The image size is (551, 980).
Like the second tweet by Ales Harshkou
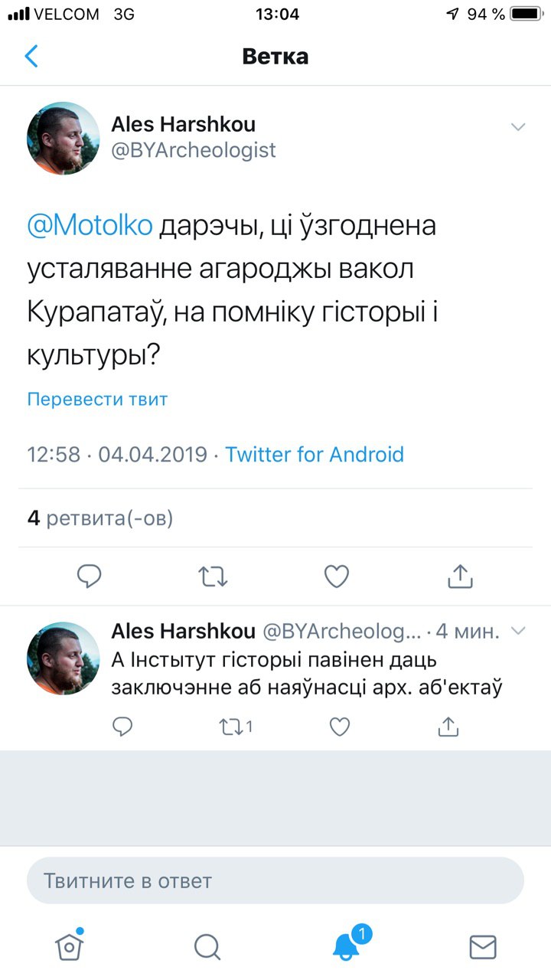pos(340,726)
